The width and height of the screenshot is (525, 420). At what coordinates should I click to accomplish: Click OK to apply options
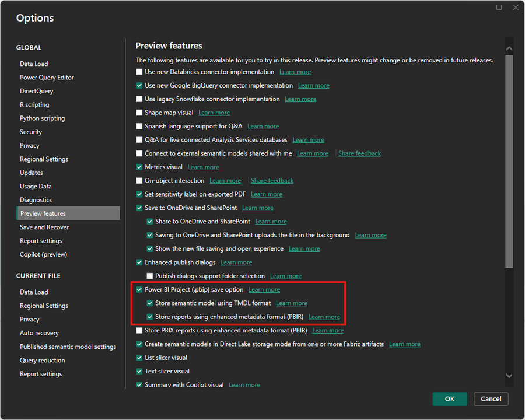coord(450,399)
